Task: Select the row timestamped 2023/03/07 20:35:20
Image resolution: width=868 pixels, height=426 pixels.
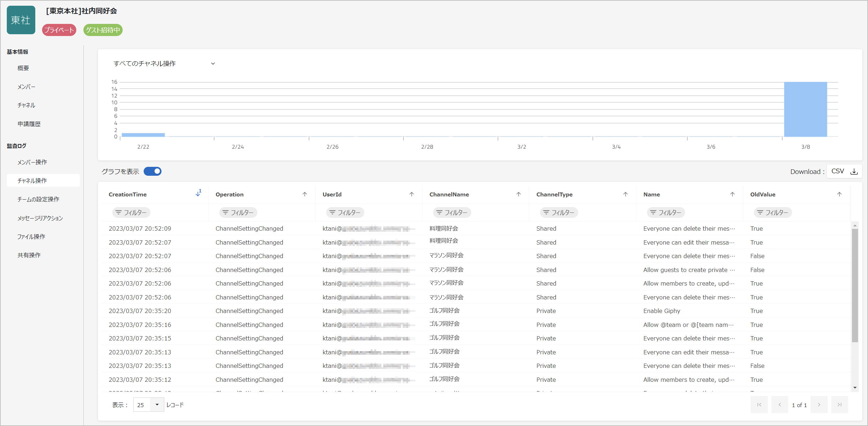Action: pos(476,311)
